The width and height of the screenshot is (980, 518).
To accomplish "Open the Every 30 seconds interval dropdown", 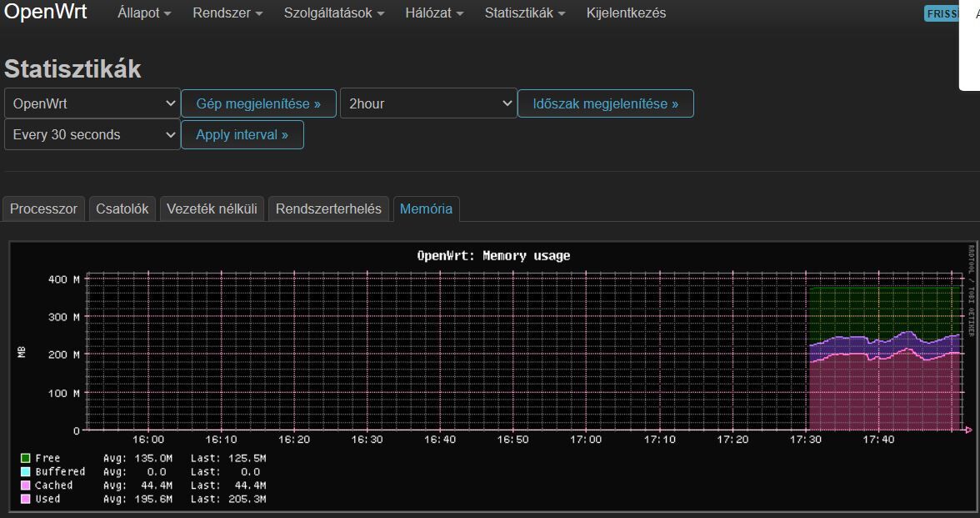I will 92,134.
